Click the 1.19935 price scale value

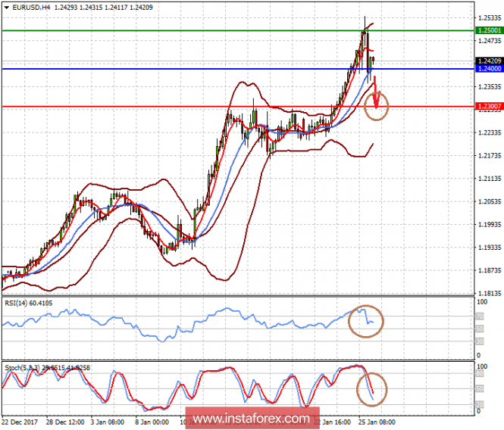(490, 225)
